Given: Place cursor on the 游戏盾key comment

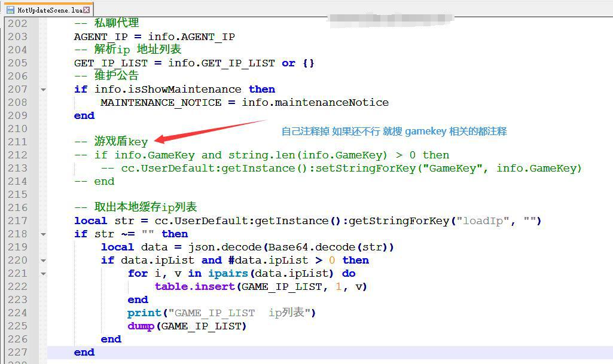Looking at the screenshot, I should (121, 142).
